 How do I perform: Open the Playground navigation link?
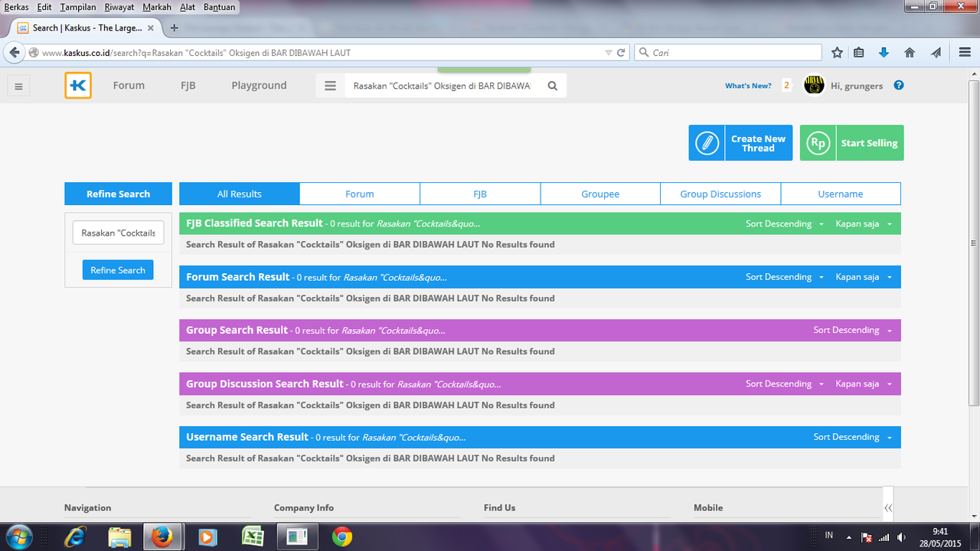click(259, 86)
